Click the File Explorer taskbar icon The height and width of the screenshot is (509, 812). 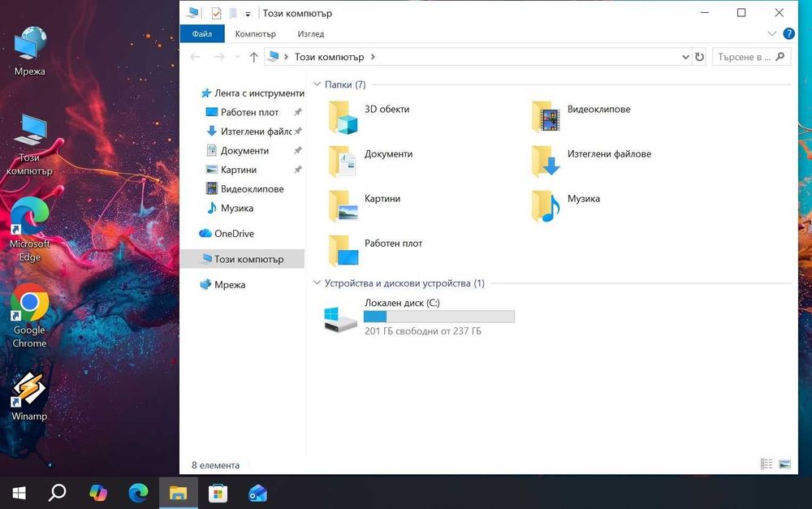click(178, 493)
